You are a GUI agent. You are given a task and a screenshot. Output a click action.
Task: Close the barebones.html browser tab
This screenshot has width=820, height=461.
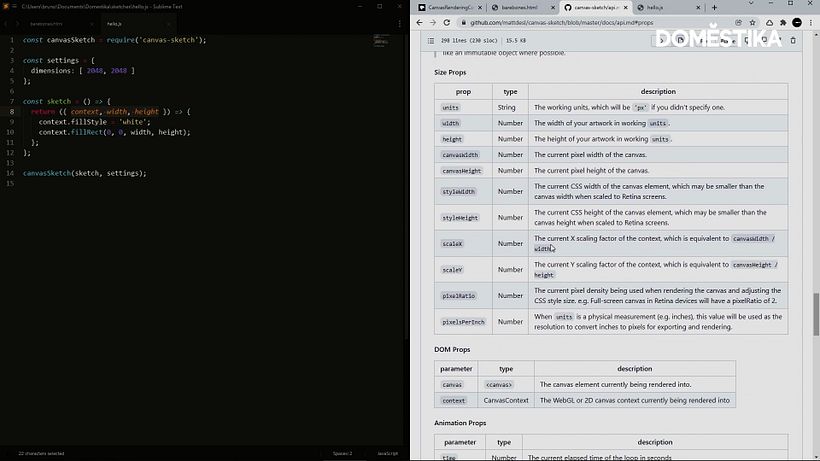click(553, 8)
